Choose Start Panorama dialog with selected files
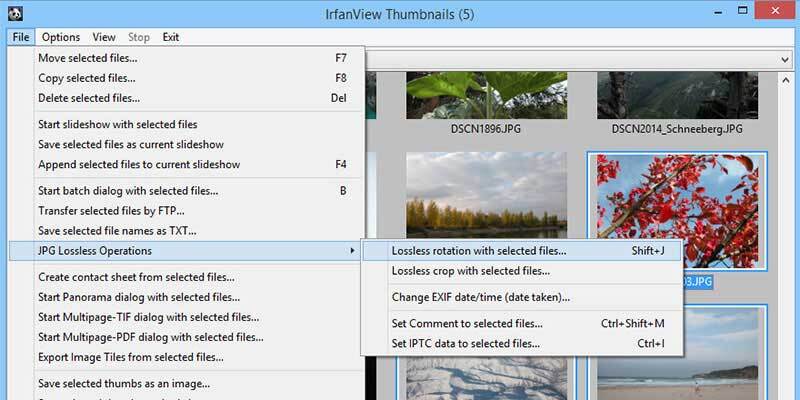 click(187, 297)
